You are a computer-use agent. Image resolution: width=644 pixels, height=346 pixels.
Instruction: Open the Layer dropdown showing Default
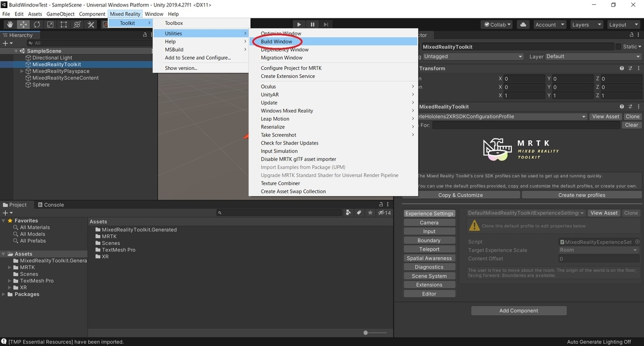[593, 56]
